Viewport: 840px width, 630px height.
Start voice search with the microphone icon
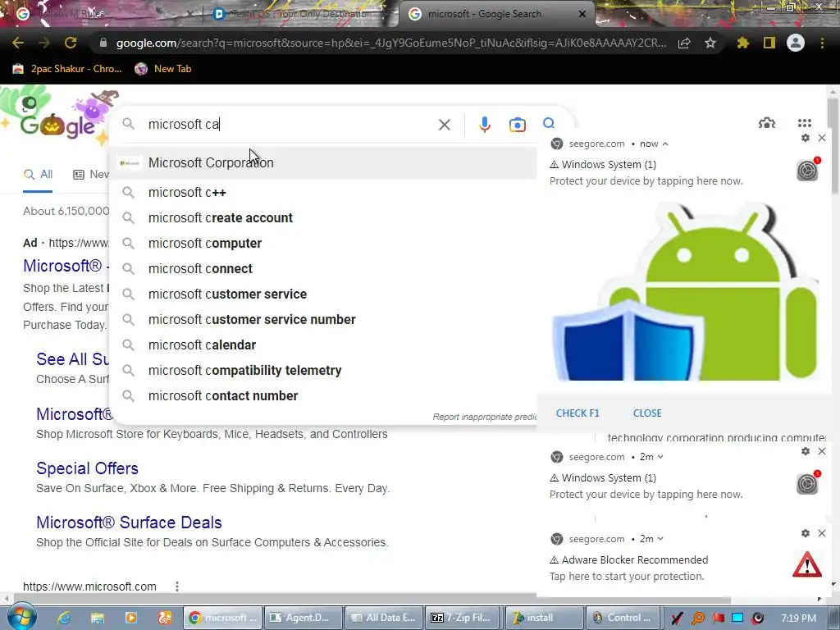[484, 125]
